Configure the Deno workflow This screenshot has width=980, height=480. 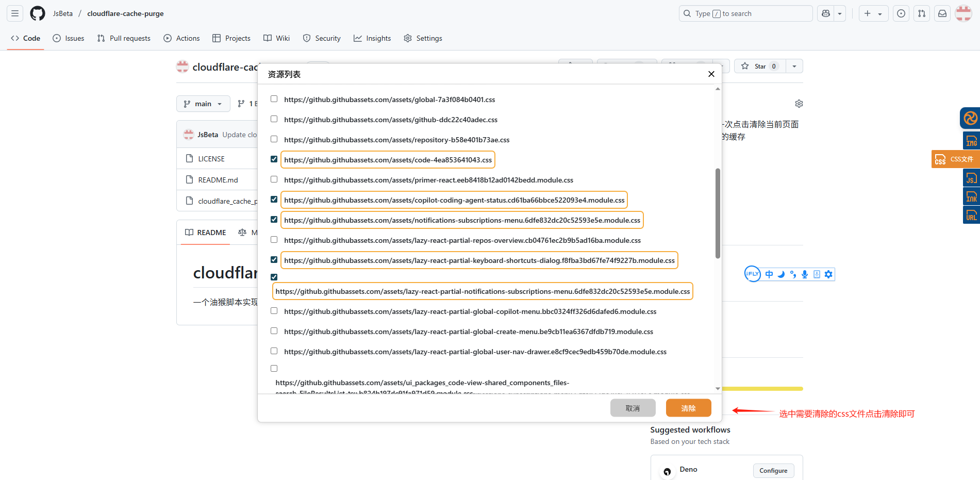[x=773, y=470]
